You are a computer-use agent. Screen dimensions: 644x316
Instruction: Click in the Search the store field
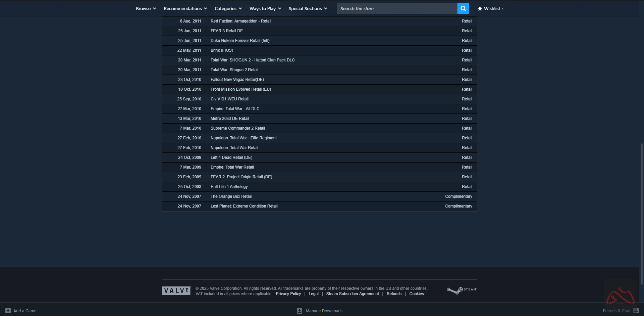pyautogui.click(x=397, y=8)
